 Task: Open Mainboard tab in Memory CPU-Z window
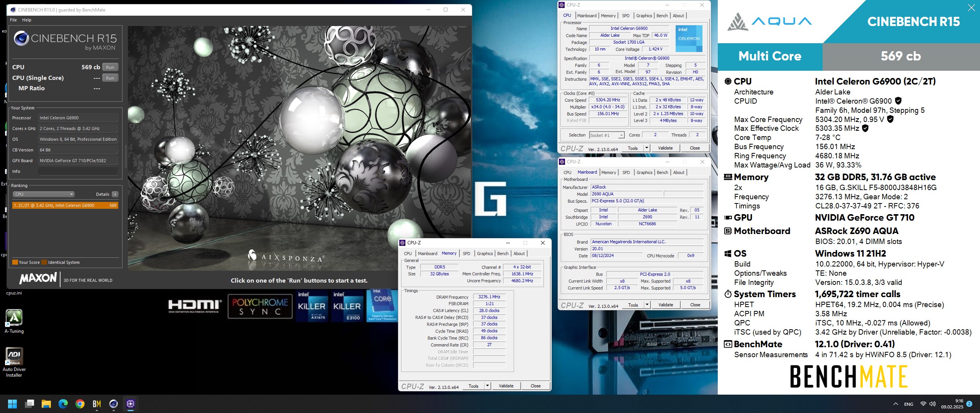(x=428, y=254)
